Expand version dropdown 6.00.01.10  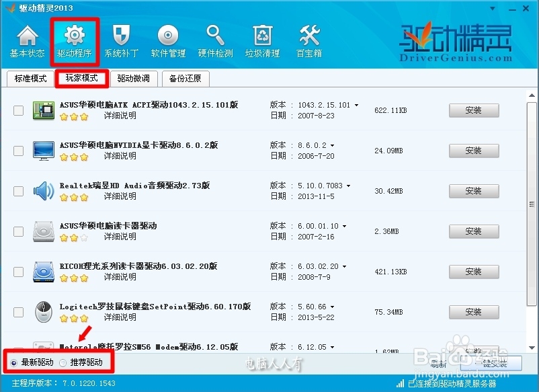(345, 227)
